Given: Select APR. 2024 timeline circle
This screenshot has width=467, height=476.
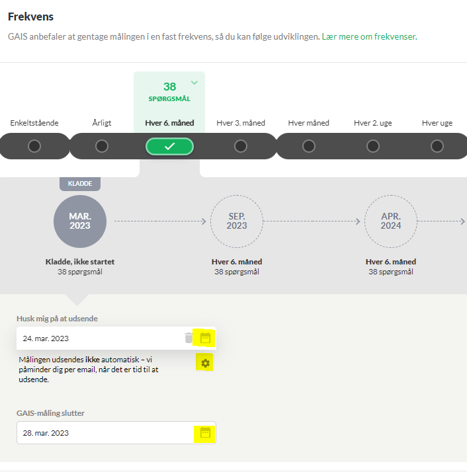Looking at the screenshot, I should (x=391, y=221).
